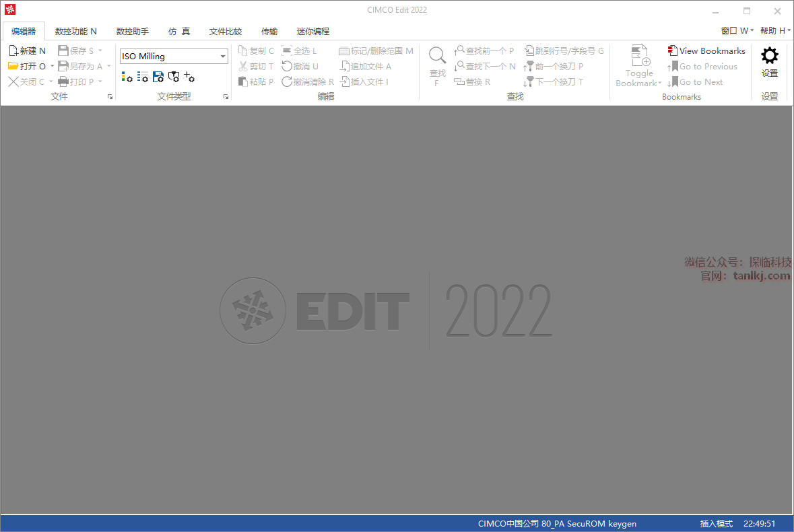The width and height of the screenshot is (794, 532).
Task: Select all with 全选 L
Action: click(x=299, y=51)
